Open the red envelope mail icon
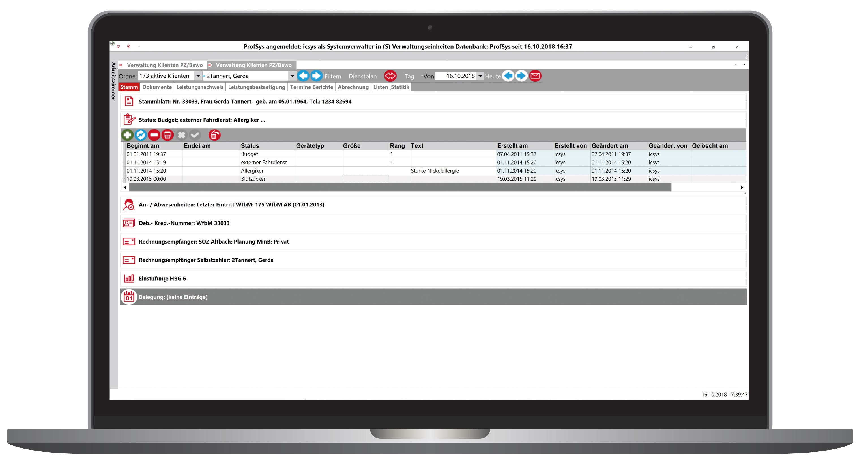868x461 pixels. click(535, 76)
